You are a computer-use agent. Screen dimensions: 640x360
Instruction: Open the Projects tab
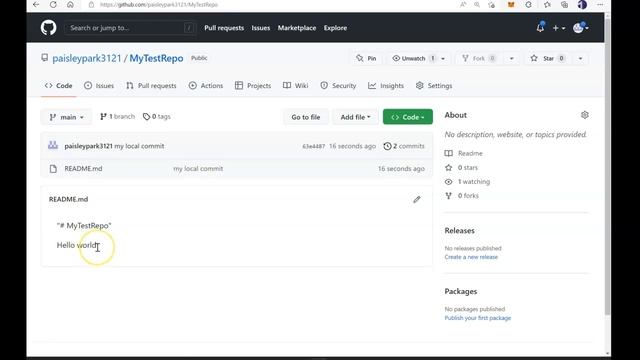(253, 86)
